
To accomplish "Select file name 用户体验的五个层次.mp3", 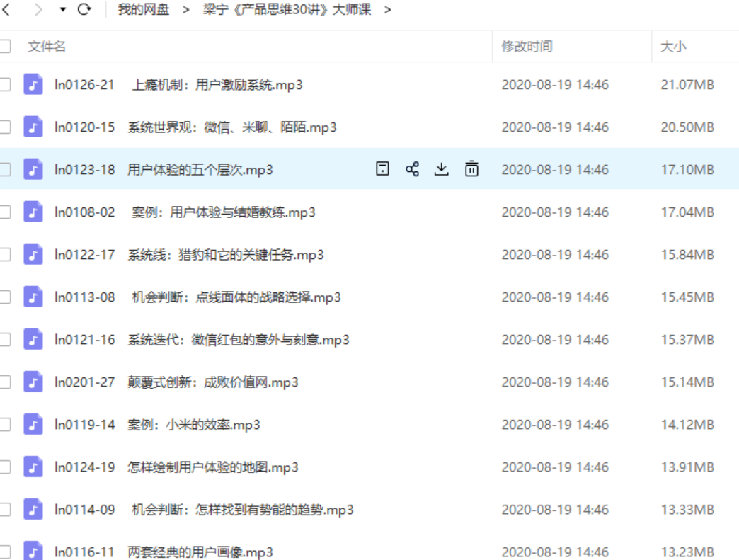I will pos(200,170).
